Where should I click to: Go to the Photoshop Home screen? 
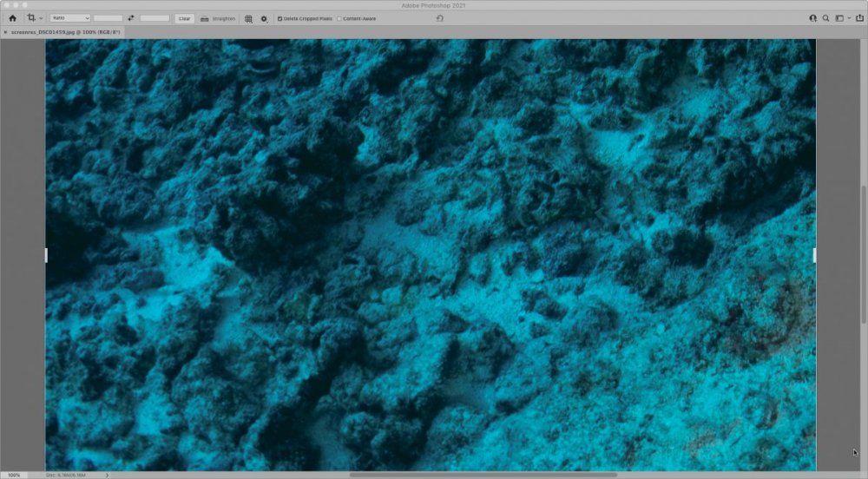[x=12, y=18]
